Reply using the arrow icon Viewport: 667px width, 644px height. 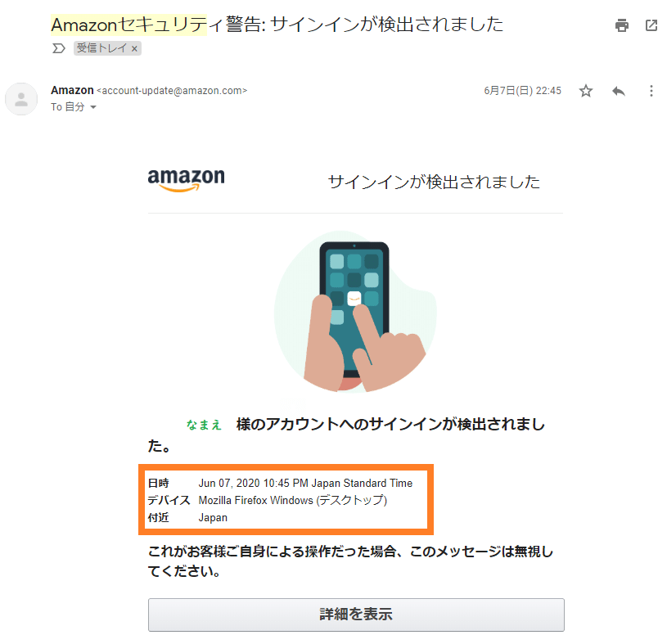(x=619, y=91)
